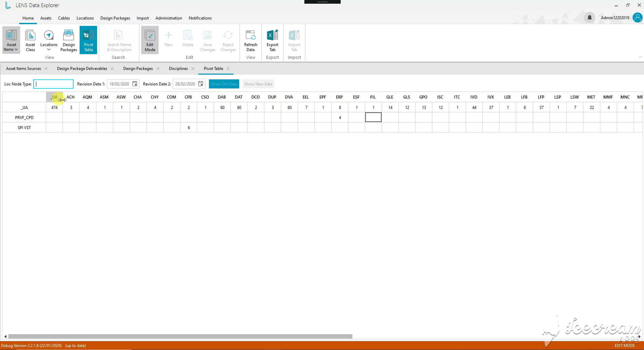Open the Notifications menu
This screenshot has height=350, width=644.
[200, 18]
